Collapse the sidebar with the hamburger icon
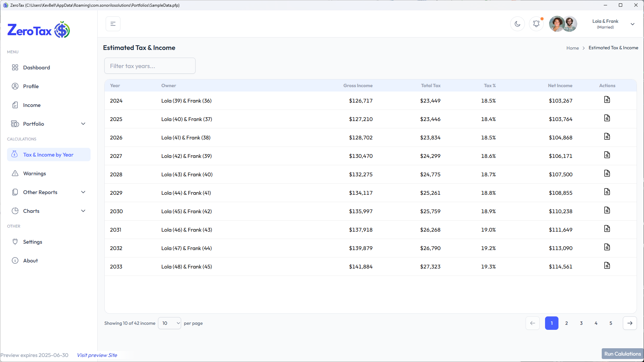This screenshot has height=362, width=644. coord(113,24)
